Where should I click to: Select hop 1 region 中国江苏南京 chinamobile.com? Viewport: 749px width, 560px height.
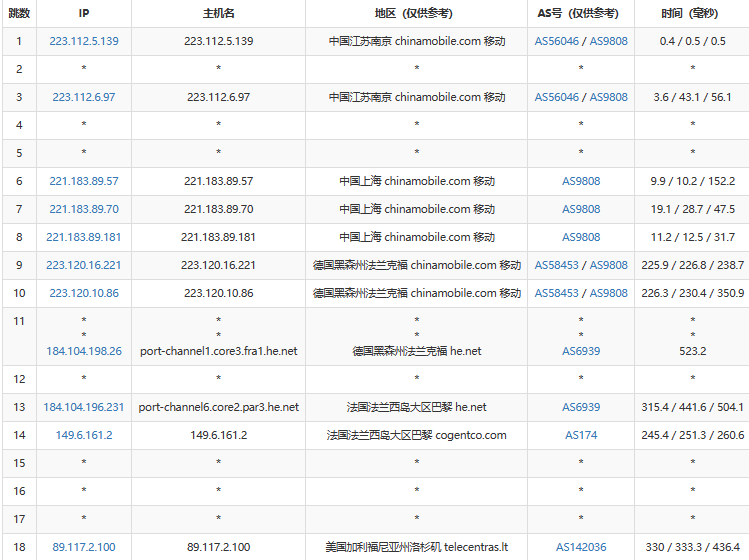tap(417, 41)
